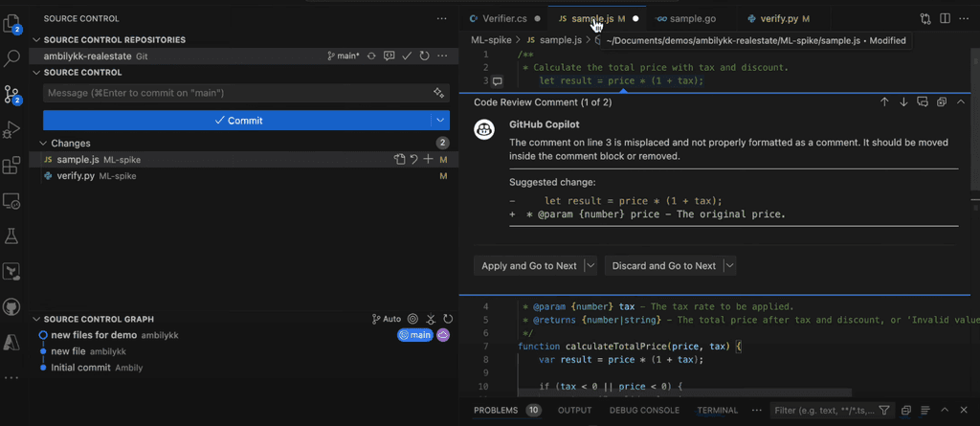Generate commit message with sparkle icon
Viewport: 980px width, 426px height.
(x=438, y=93)
